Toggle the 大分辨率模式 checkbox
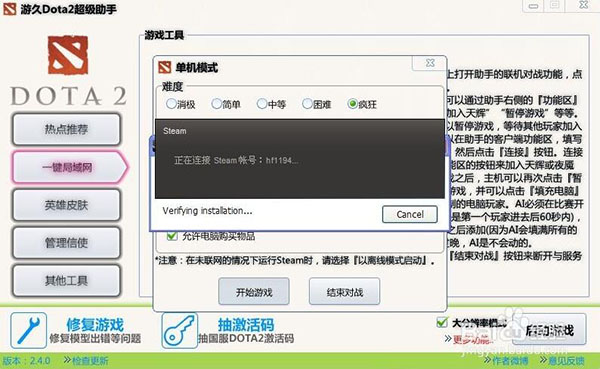Viewport: 600px width, 369px height. point(442,322)
